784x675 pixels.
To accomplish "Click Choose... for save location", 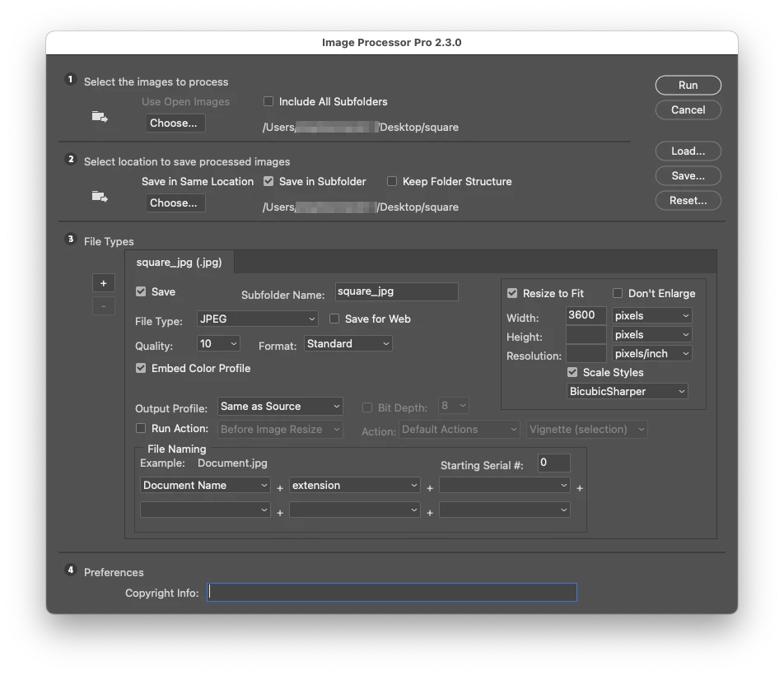I will 175,202.
